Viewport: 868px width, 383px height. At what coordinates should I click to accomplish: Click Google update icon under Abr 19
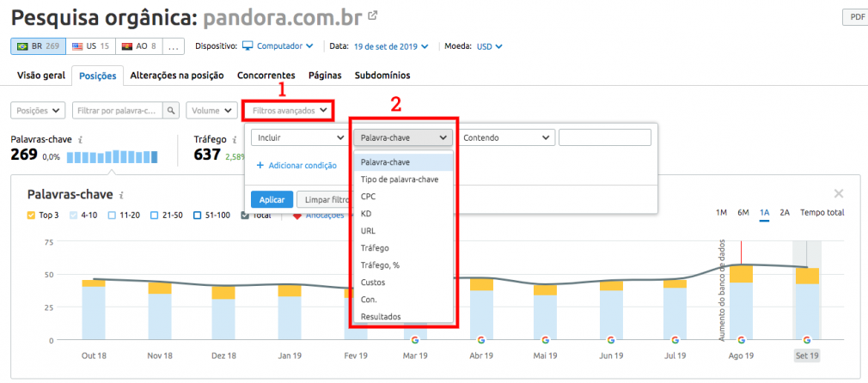[x=480, y=340]
